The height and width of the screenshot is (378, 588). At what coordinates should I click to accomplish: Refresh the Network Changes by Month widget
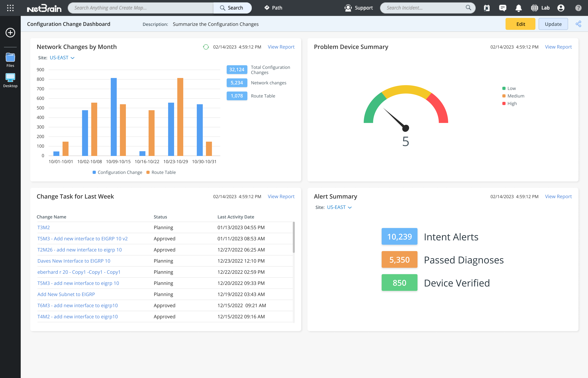(x=206, y=47)
